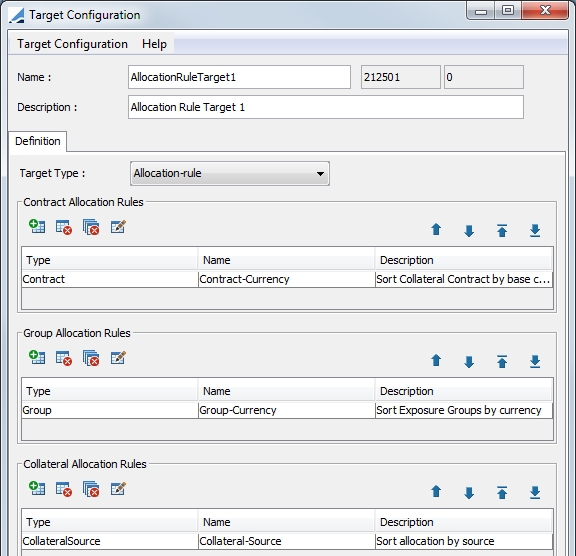Select the Definition tab
This screenshot has width=576, height=556.
(37, 141)
